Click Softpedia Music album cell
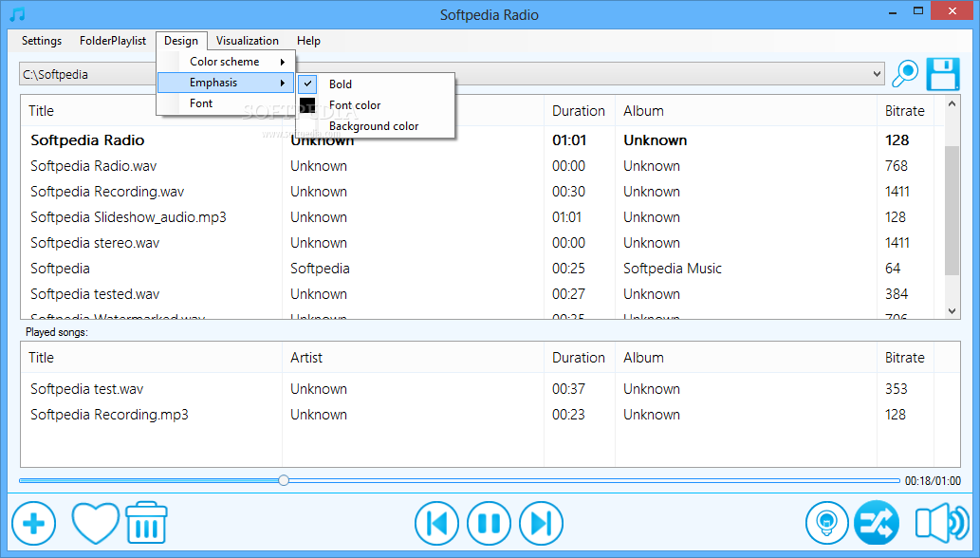This screenshot has height=558, width=980. (673, 268)
